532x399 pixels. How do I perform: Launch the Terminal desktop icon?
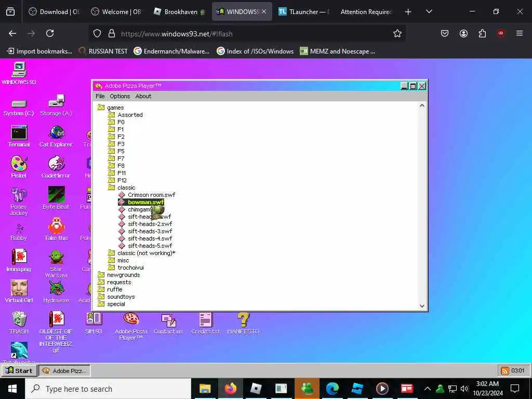coord(19,136)
